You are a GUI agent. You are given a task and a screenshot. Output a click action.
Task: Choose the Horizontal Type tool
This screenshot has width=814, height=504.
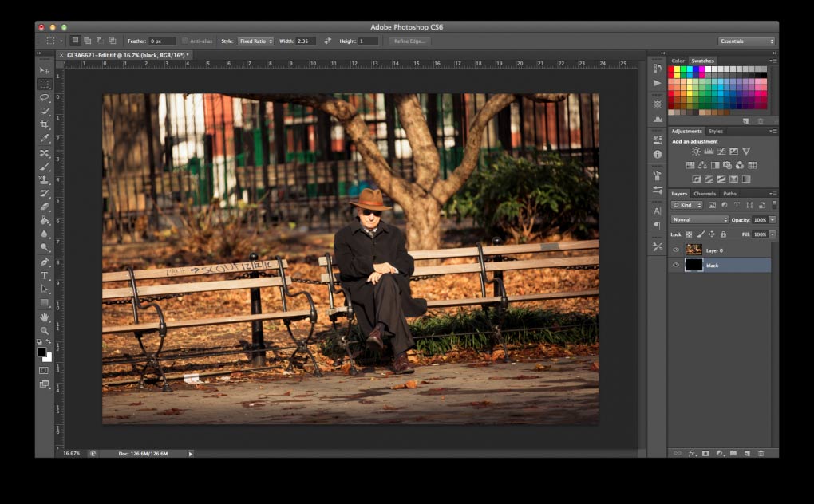coord(45,275)
